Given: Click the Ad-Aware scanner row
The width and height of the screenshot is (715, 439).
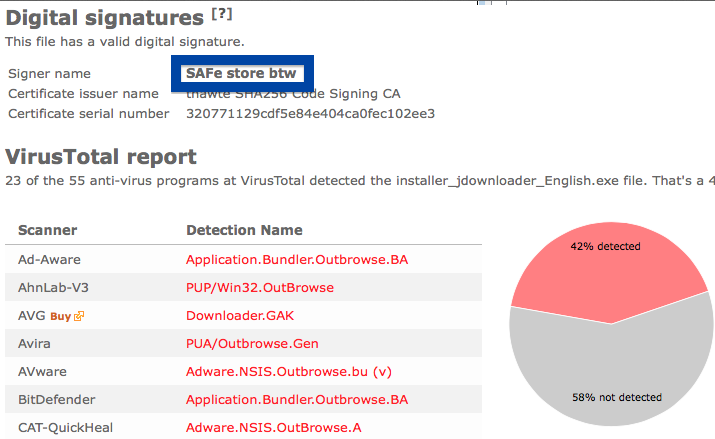Looking at the screenshot, I should point(244,259).
